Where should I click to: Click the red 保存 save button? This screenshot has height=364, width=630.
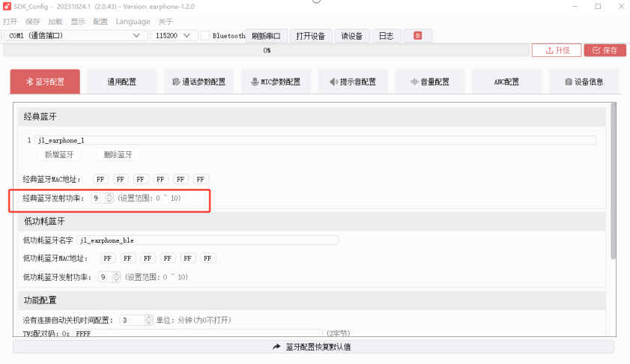point(605,50)
